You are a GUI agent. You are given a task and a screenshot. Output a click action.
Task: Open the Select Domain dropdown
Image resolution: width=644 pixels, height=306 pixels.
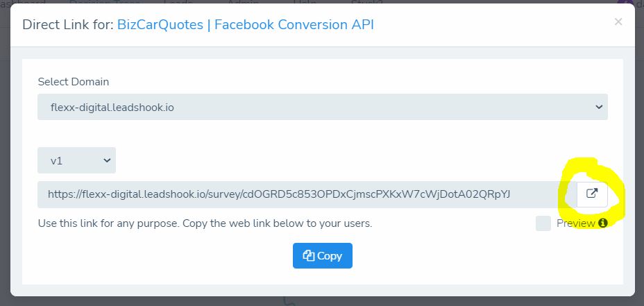tap(323, 107)
